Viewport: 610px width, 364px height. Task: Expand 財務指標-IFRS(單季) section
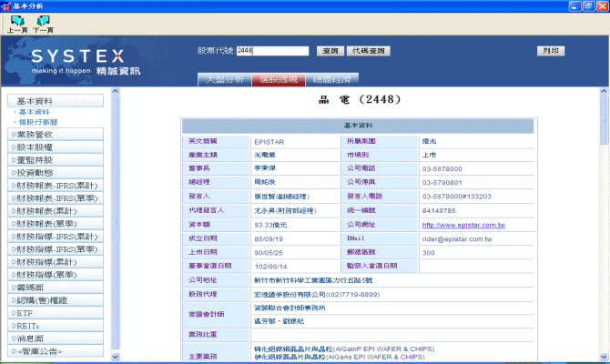(x=56, y=249)
